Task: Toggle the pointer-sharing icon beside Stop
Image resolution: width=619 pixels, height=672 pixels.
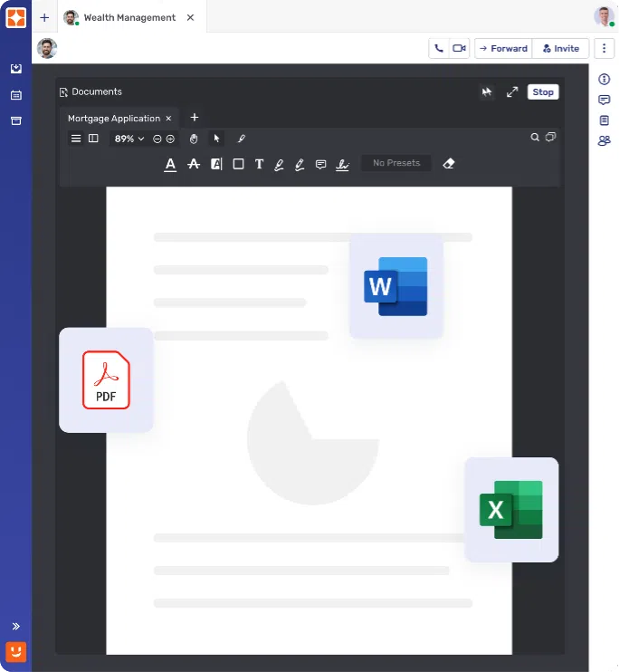Action: (487, 91)
